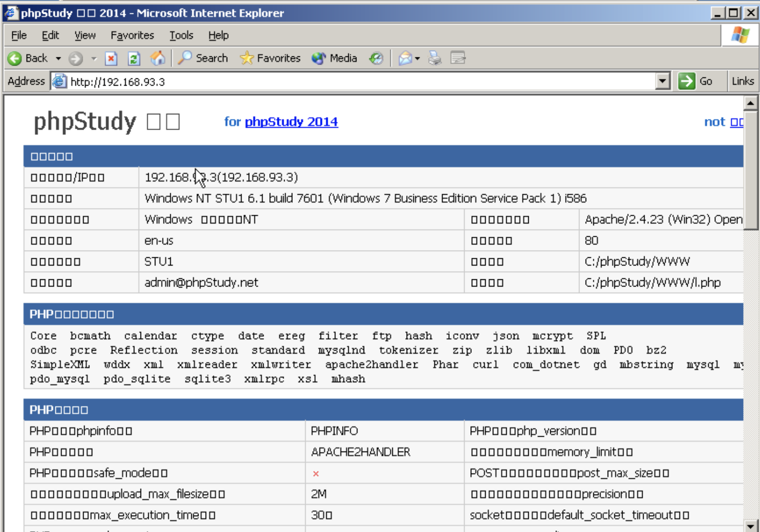Click the Links toolbar label
Viewport: 760px width, 532px height.
pyautogui.click(x=742, y=81)
